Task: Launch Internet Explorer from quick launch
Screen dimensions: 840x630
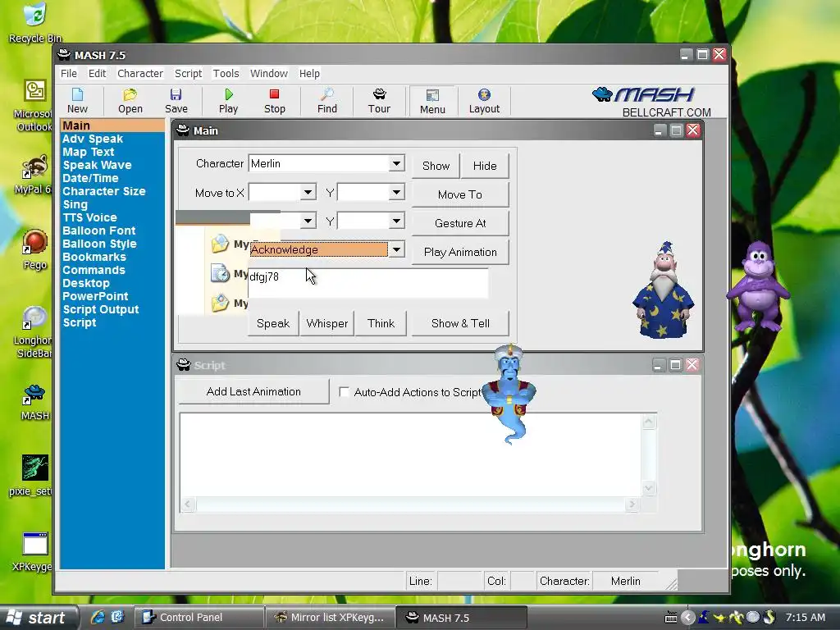Action: [x=98, y=617]
